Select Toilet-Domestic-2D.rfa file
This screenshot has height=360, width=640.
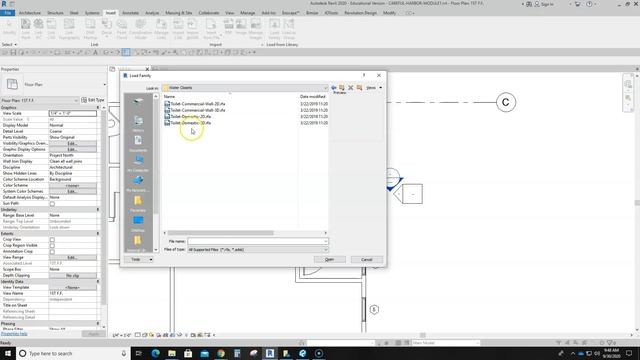point(188,117)
